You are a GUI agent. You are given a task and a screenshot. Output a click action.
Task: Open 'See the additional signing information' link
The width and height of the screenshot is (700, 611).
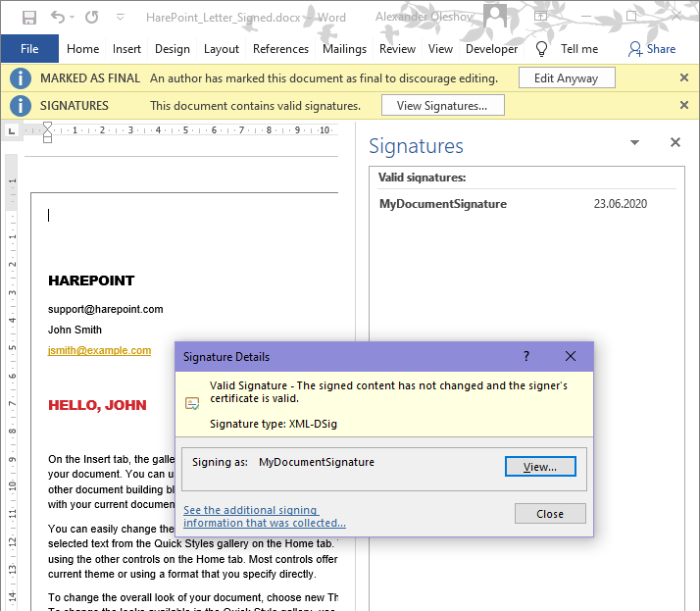(265, 516)
